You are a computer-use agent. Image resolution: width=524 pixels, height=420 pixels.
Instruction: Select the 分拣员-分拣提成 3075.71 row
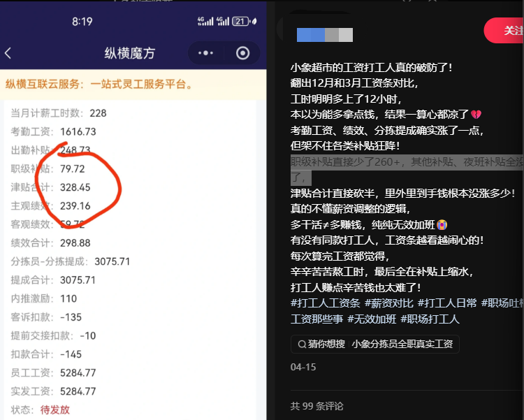(70, 261)
